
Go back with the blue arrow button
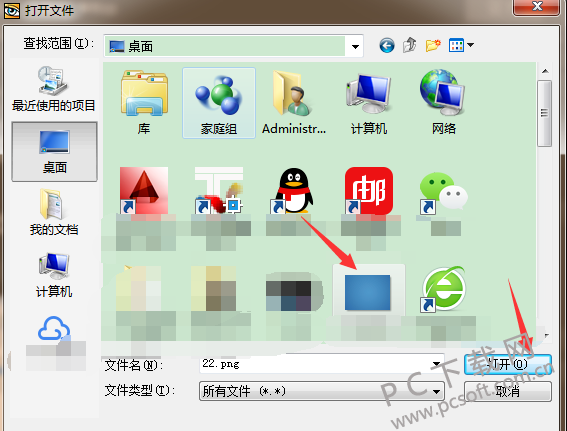(387, 46)
